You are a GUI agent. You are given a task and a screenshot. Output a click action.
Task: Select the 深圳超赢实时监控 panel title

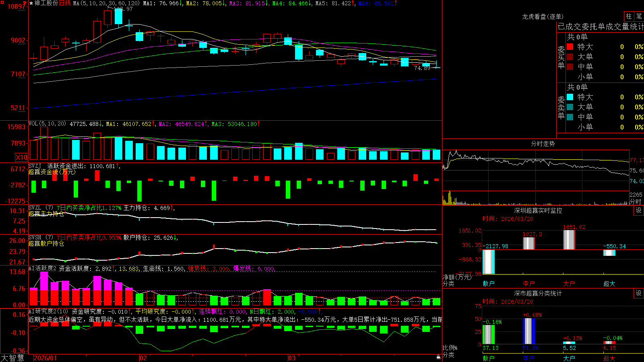click(x=538, y=210)
